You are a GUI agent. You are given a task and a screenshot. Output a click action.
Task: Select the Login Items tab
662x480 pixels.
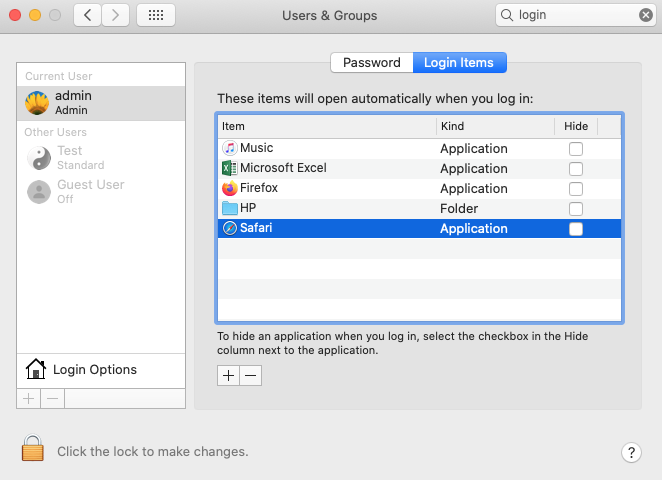(x=459, y=62)
